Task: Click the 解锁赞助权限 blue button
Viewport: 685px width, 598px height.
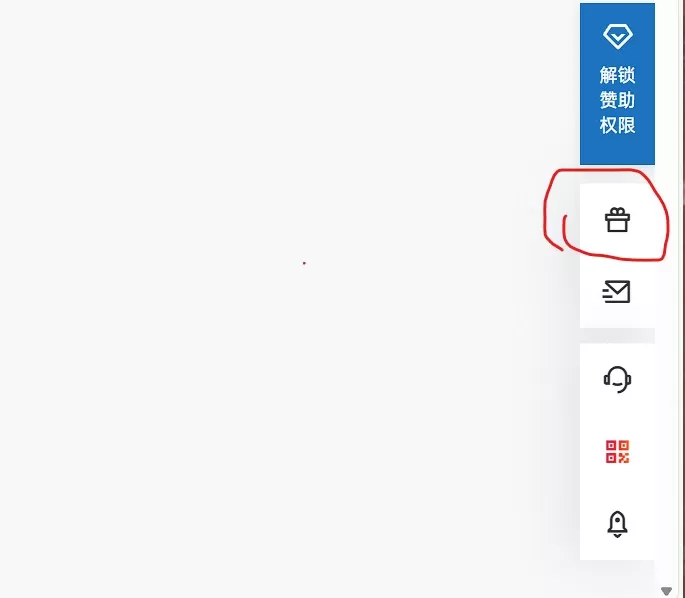Action: tap(617, 84)
